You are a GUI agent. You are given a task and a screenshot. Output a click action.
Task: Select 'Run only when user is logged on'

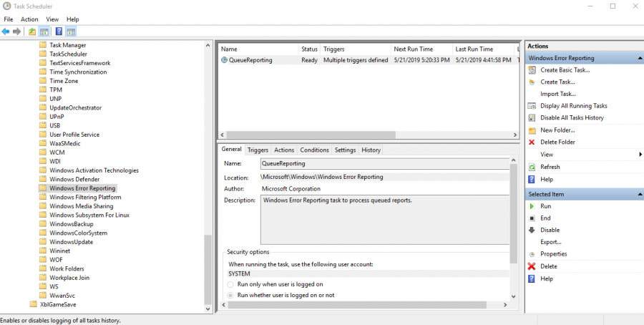(x=230, y=284)
